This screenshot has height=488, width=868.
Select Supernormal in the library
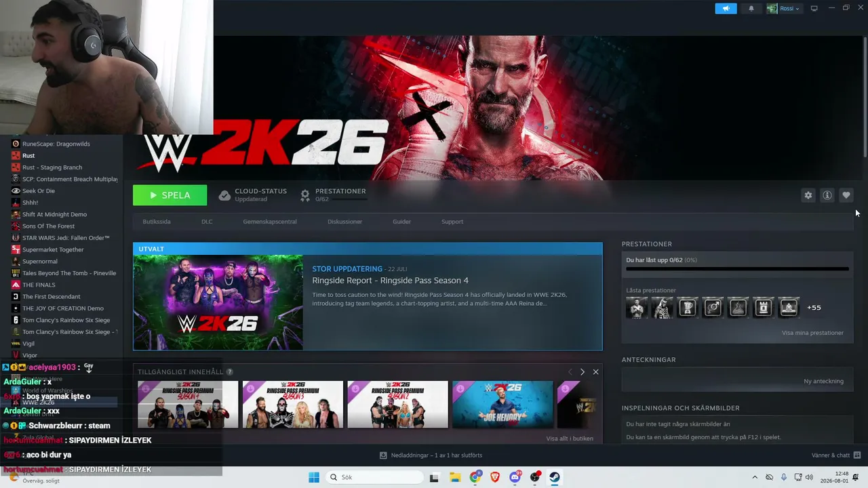coord(40,262)
